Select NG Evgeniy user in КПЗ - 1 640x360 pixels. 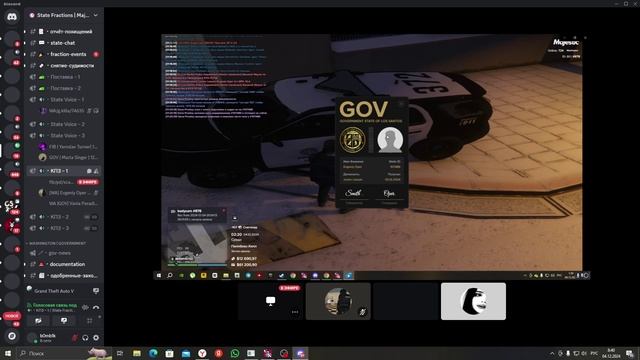(x=69, y=193)
